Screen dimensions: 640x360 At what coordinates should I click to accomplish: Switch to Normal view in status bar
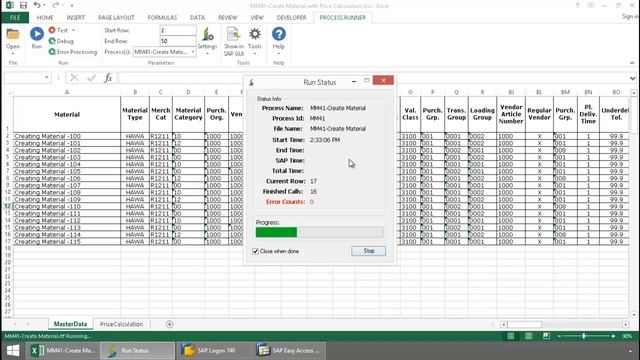coord(511,336)
